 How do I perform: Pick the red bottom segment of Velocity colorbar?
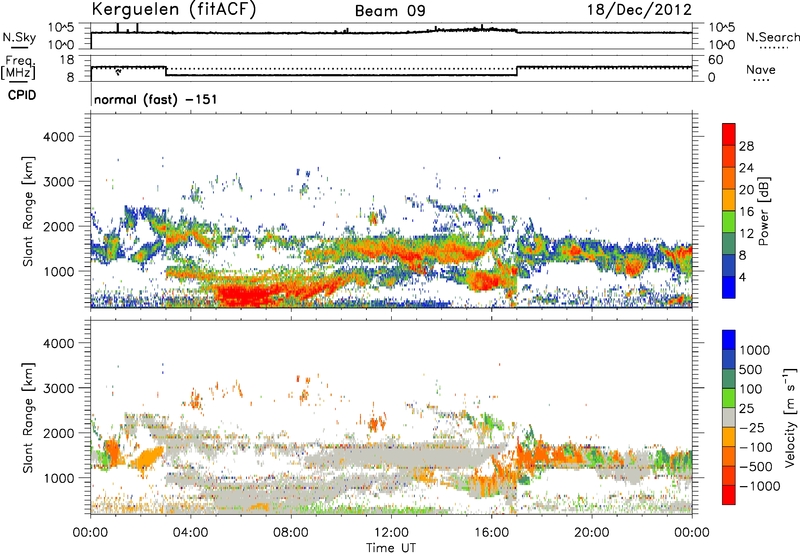pos(729,495)
